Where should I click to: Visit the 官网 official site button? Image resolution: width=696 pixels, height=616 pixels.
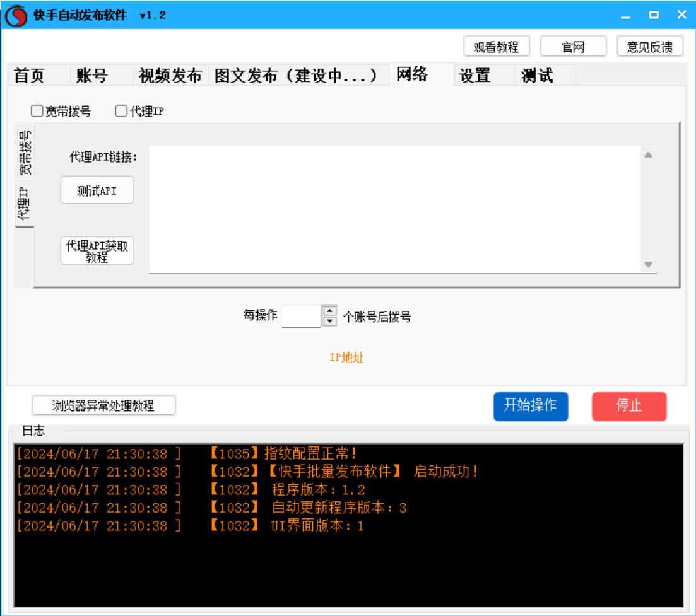pos(573,47)
